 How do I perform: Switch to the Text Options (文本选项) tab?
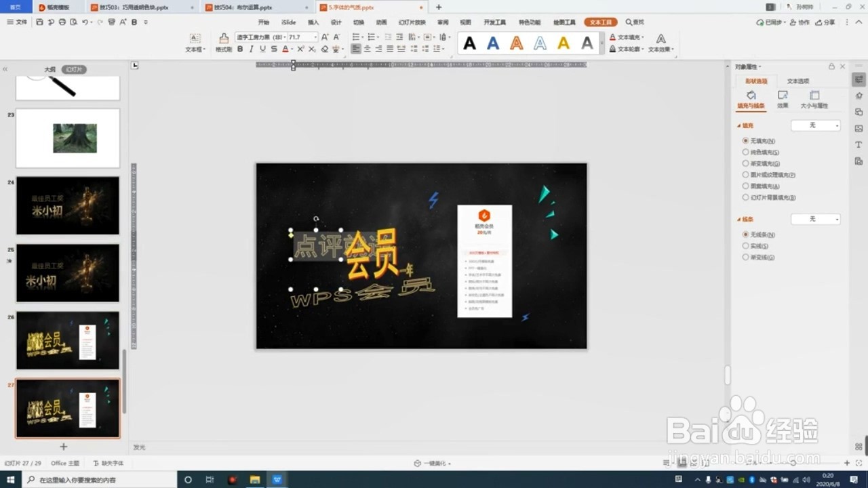(x=797, y=81)
